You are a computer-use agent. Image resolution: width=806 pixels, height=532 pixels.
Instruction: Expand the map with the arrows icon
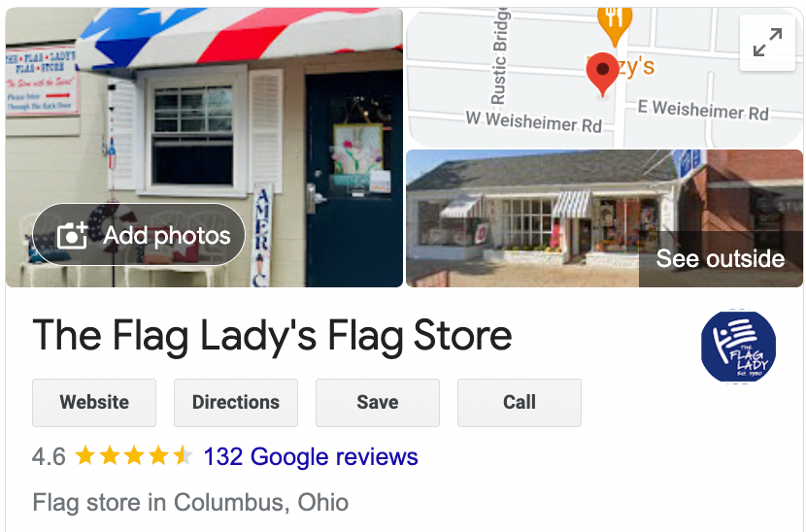[767, 43]
